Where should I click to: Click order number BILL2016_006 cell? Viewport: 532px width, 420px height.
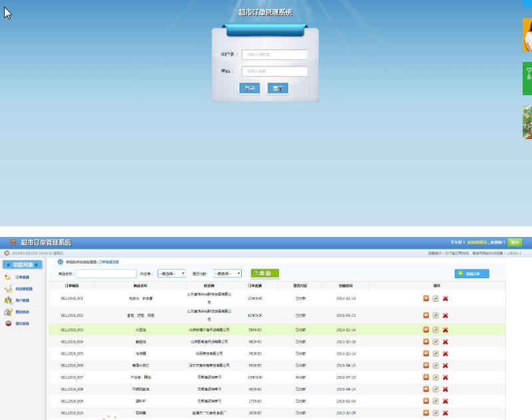click(72, 365)
